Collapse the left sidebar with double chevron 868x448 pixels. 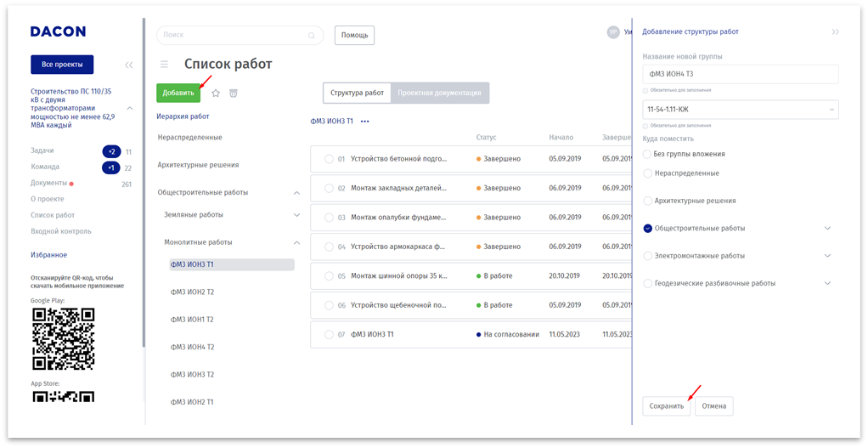[129, 65]
